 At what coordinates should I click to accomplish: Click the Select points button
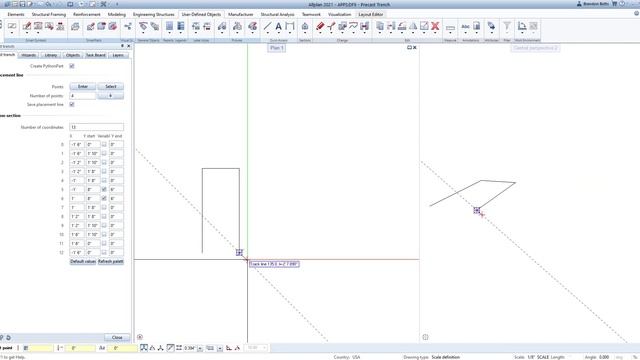point(111,87)
